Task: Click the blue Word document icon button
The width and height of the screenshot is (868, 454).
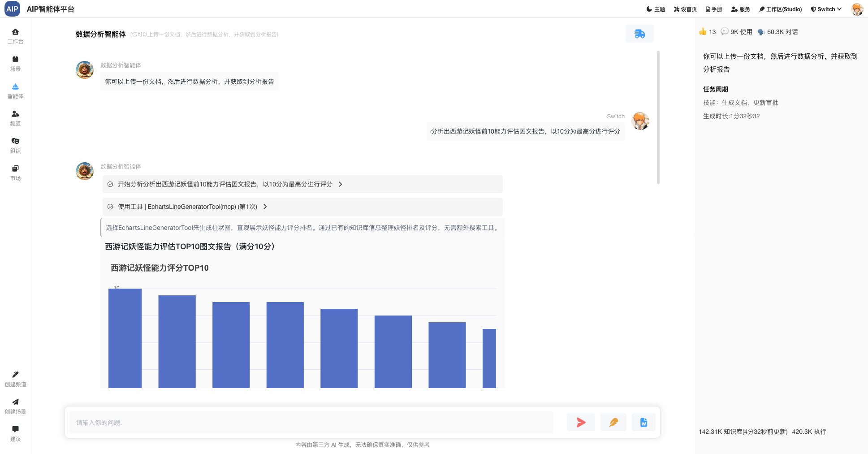Action: pos(643,422)
